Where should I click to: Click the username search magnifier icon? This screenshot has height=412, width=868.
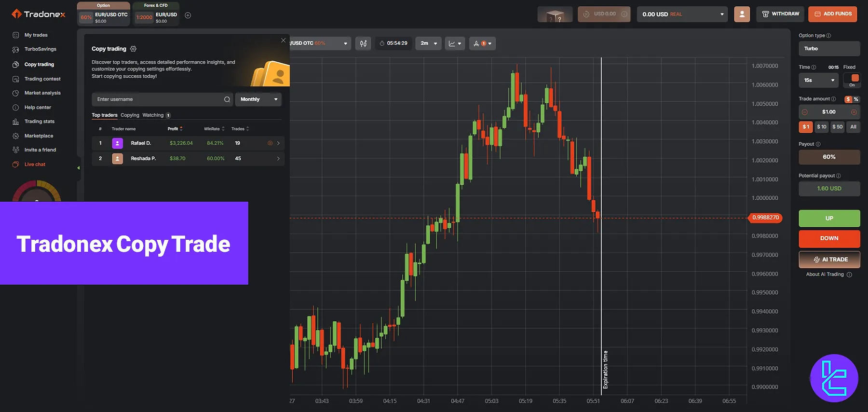coord(227,99)
